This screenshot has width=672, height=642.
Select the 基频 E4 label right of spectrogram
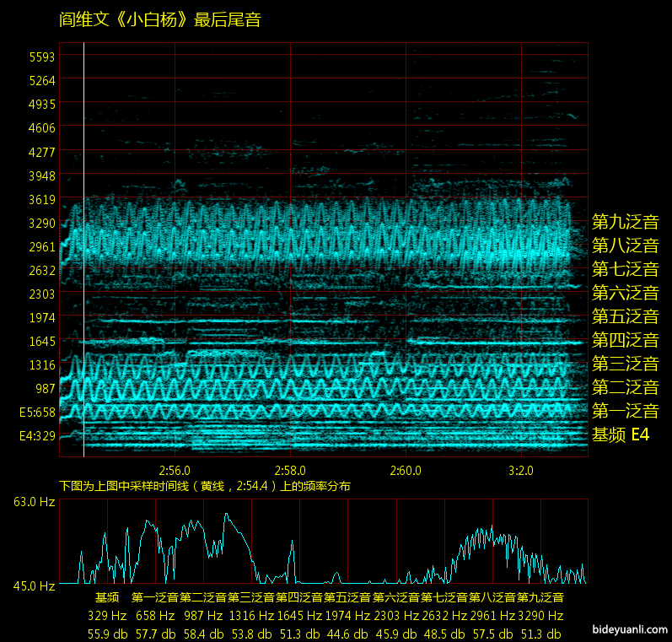(x=621, y=434)
